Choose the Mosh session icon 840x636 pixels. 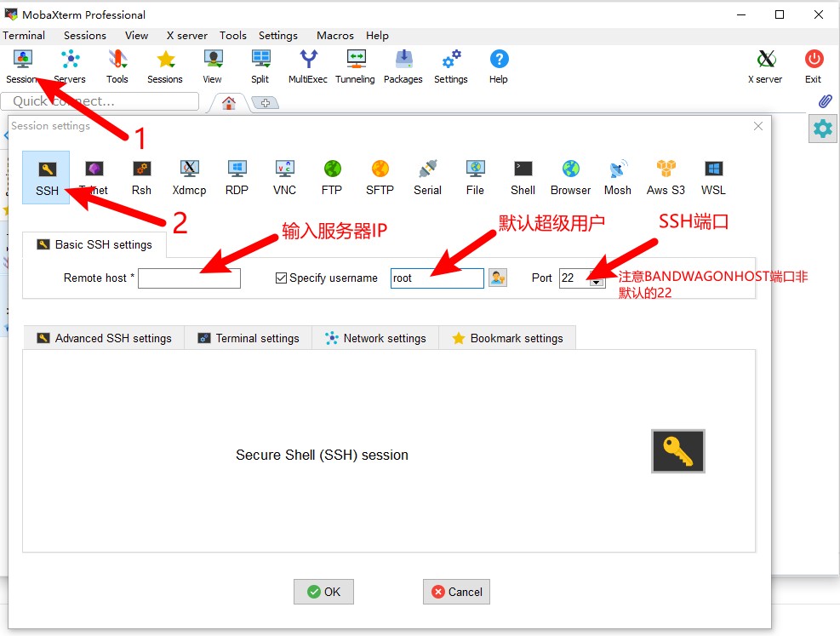click(x=618, y=177)
